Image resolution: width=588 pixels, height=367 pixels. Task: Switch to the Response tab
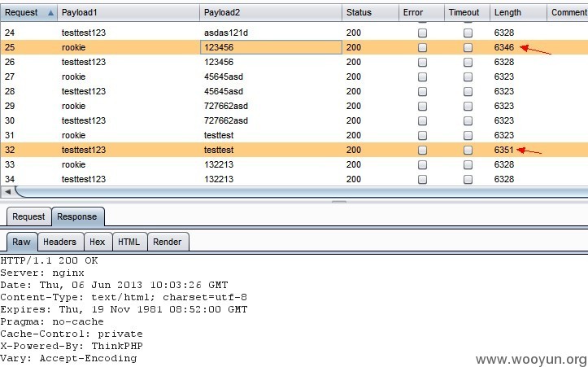[x=77, y=216]
